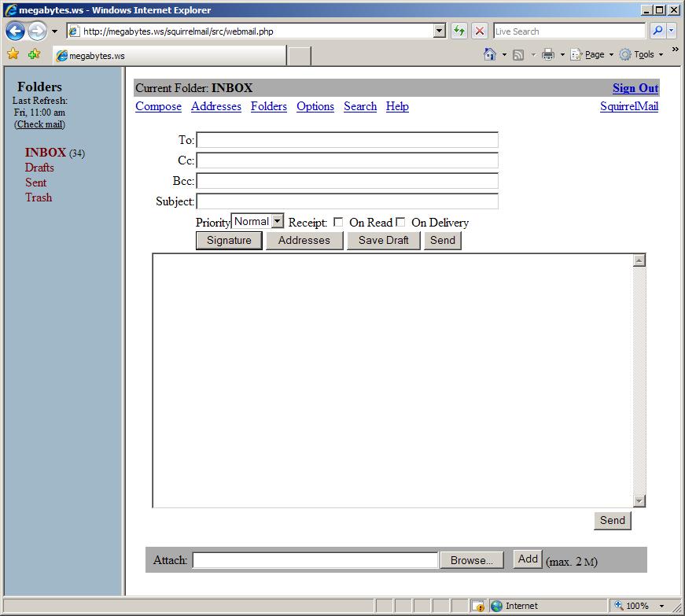Image resolution: width=685 pixels, height=616 pixels.
Task: Expand the address bar history dropdown
Action: 440,31
